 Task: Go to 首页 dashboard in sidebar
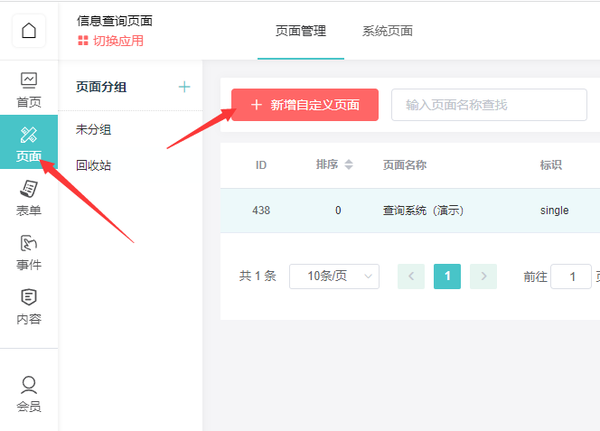click(x=29, y=90)
